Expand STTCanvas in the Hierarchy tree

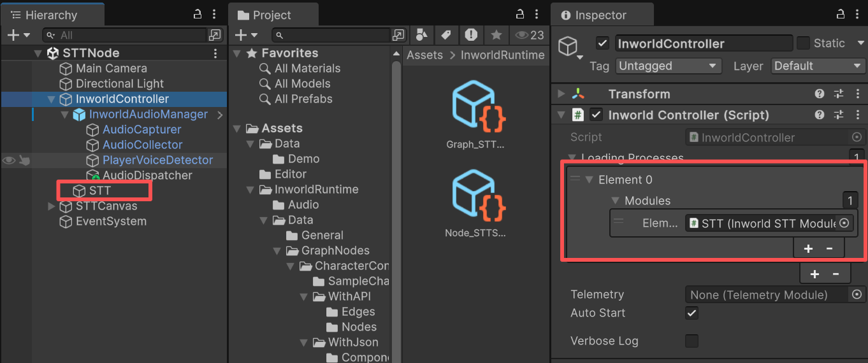coord(51,206)
